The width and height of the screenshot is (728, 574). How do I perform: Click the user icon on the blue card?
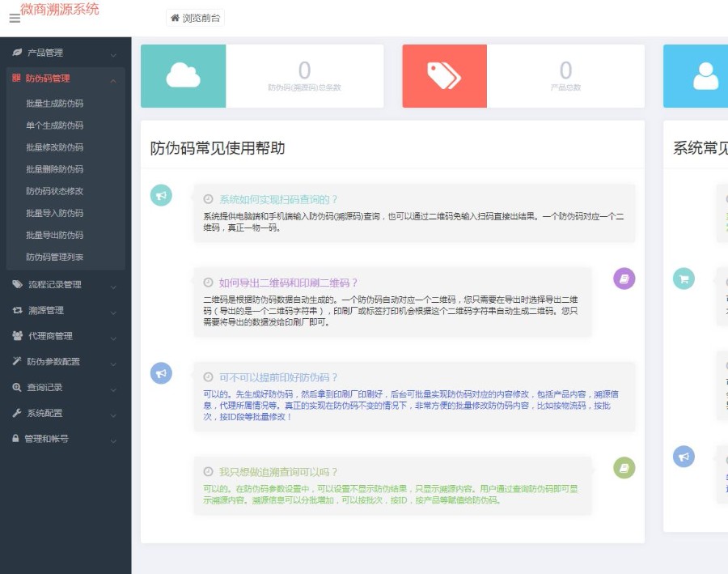705,75
